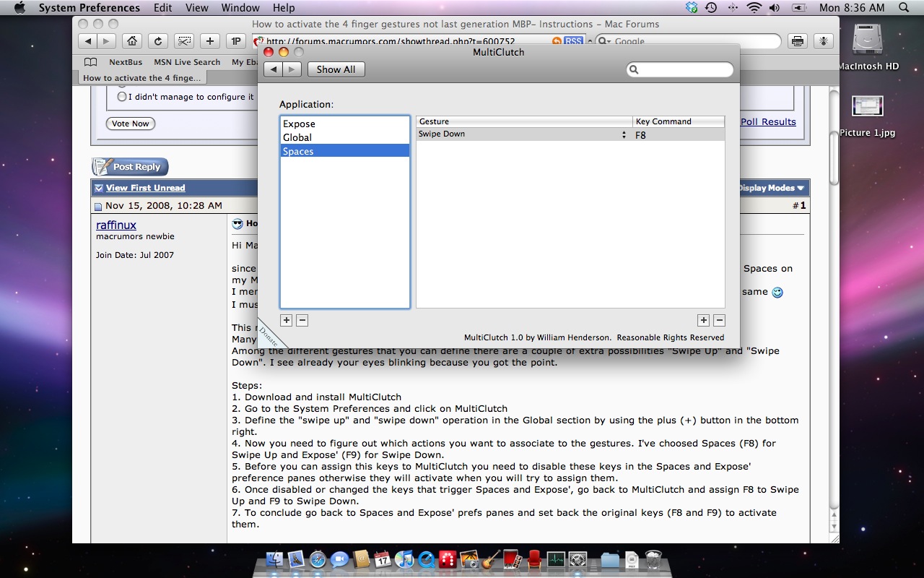Open the Trash in the Dock
Image resolution: width=924 pixels, height=578 pixels.
pyautogui.click(x=653, y=559)
